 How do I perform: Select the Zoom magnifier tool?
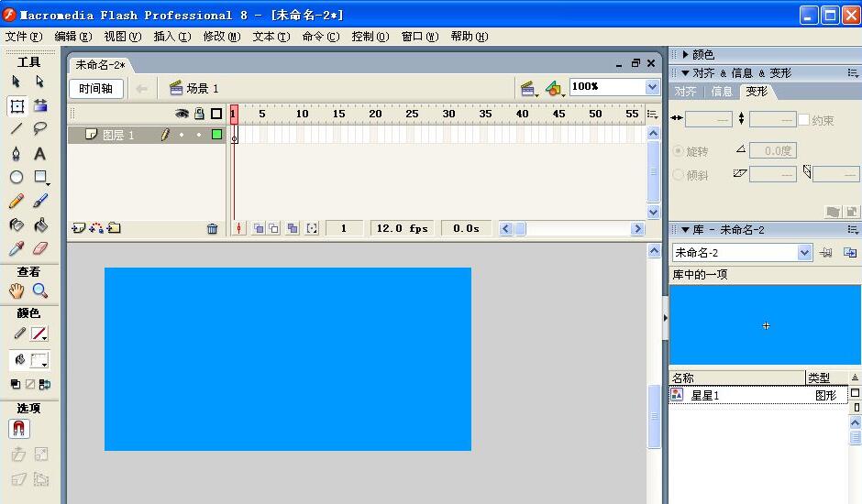click(40, 290)
